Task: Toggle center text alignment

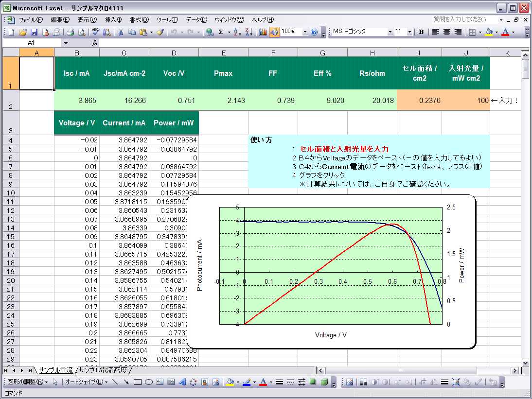Action: coord(447,32)
